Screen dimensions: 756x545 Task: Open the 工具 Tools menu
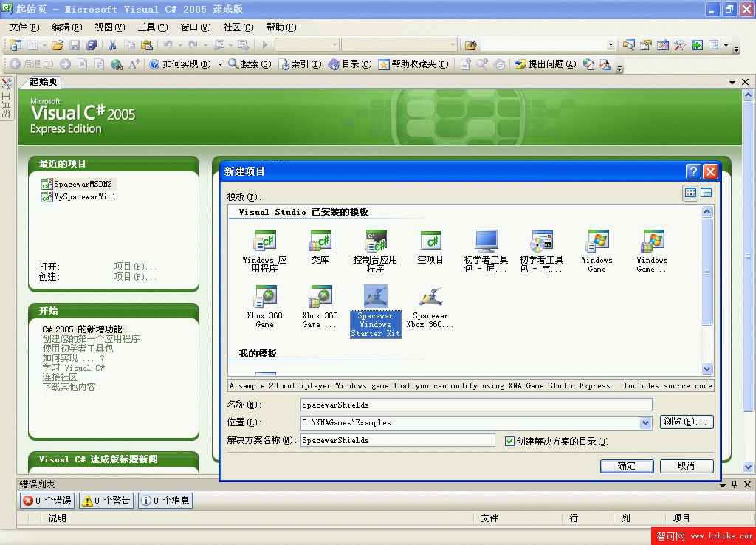pos(153,27)
